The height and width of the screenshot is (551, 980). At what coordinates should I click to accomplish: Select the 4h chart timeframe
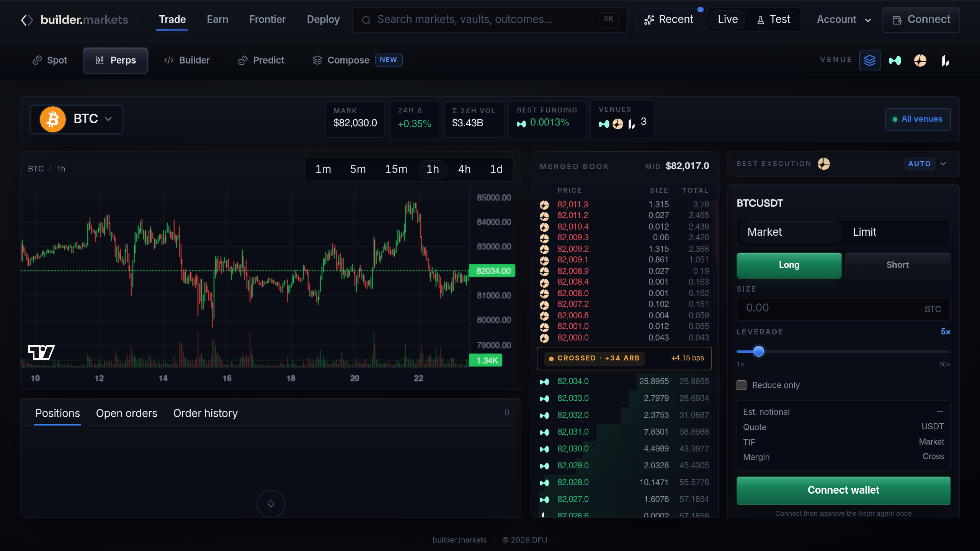tap(464, 169)
